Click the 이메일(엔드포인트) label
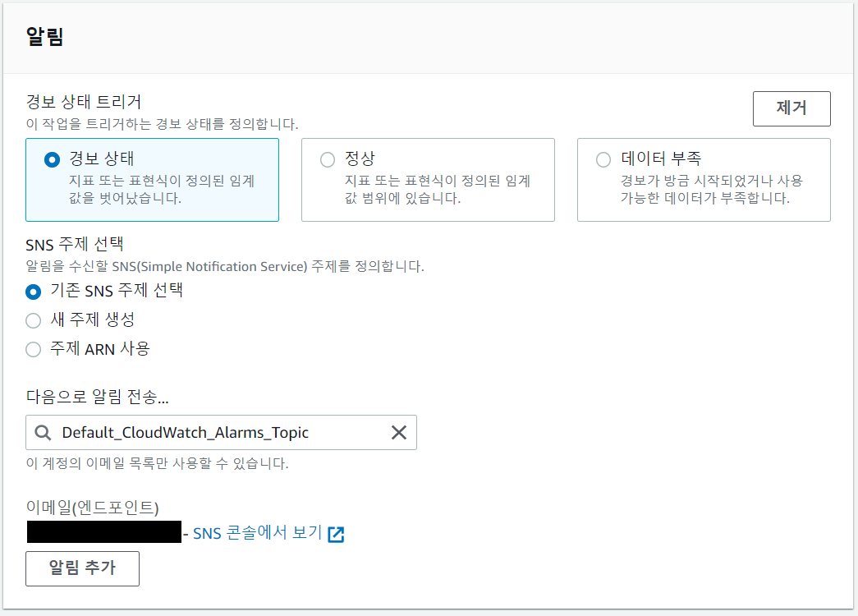Screen dimensions: 858x616 93,508
